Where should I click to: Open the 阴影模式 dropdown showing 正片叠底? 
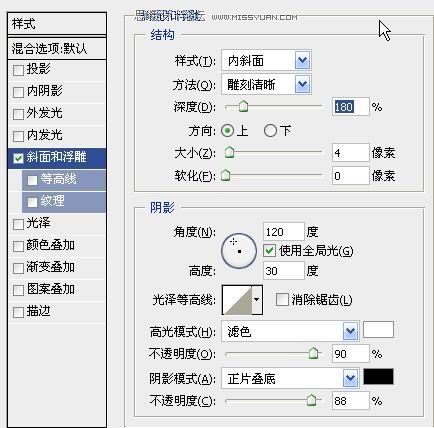pos(290,378)
